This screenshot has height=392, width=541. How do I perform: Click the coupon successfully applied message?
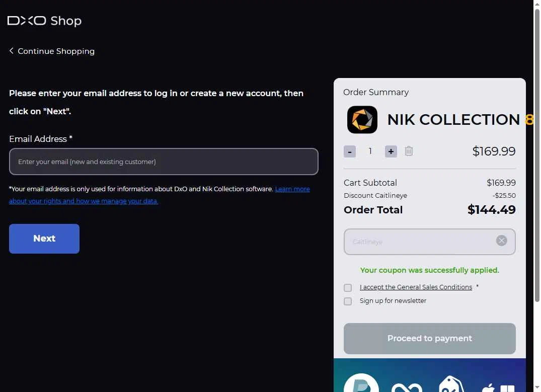coord(430,270)
